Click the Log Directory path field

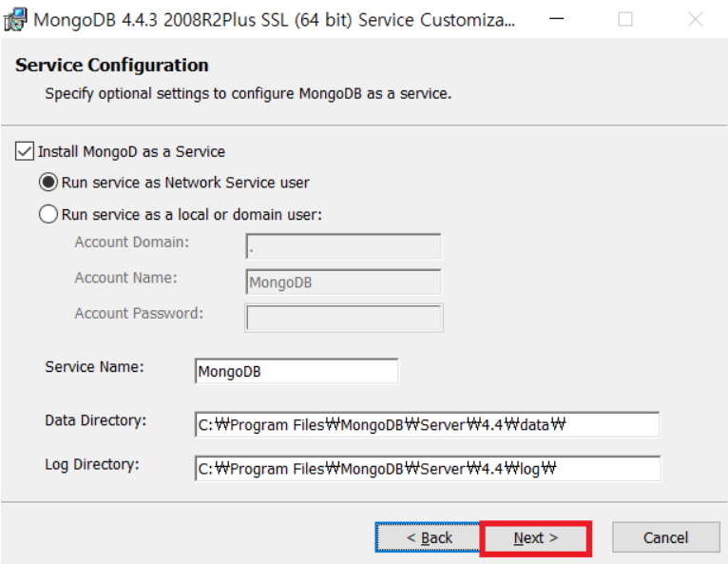pyautogui.click(x=428, y=468)
